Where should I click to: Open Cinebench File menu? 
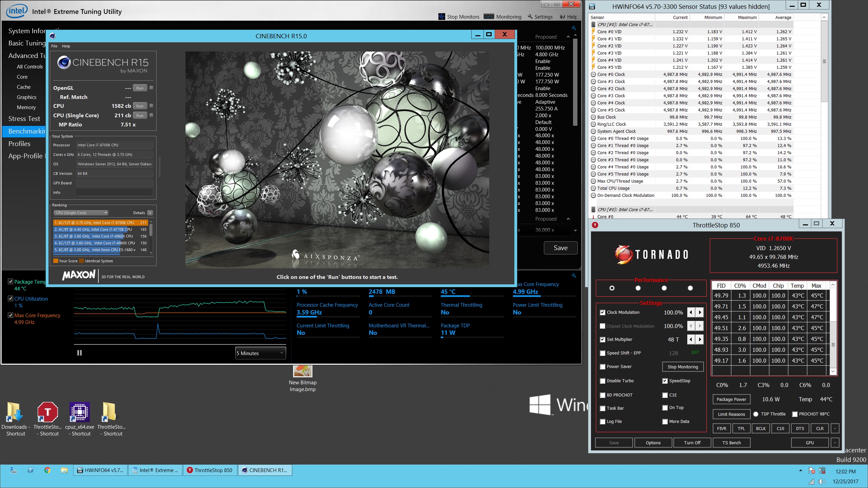pyautogui.click(x=54, y=46)
